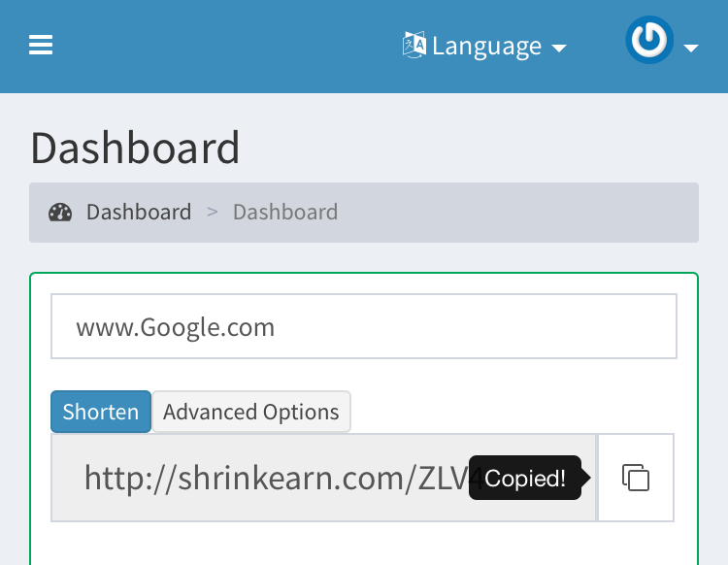Open the Language menu label
This screenshot has width=728, height=565.
tap(486, 46)
